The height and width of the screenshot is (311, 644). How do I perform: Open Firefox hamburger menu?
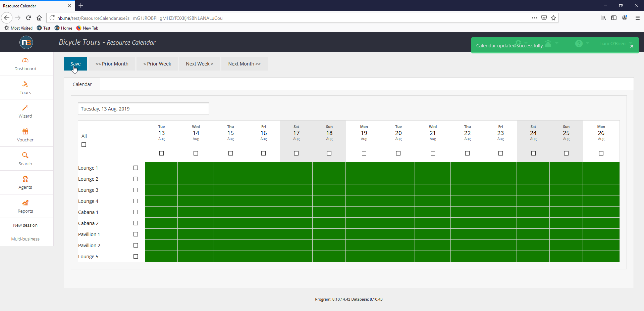638,18
